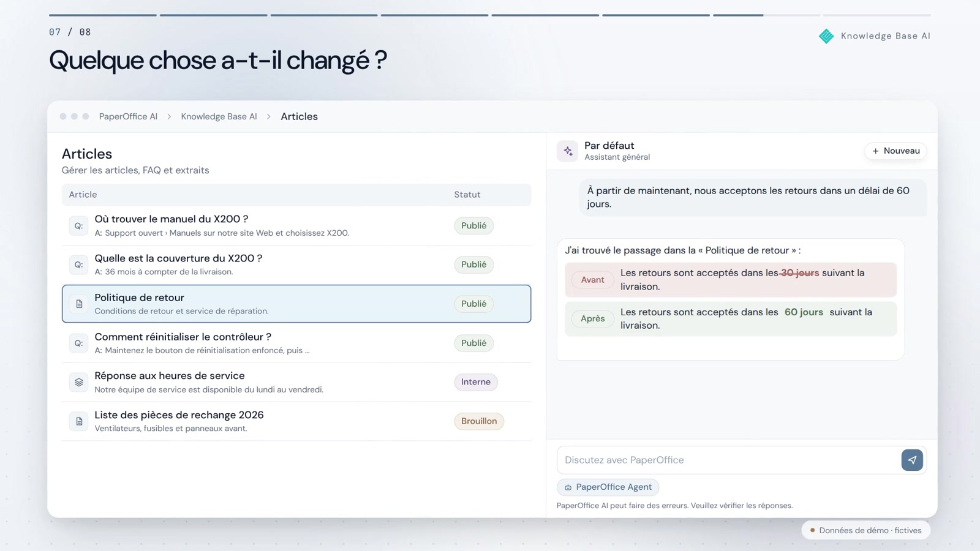Open Comment réinitialiser le contrôleur ? article

coord(183,337)
